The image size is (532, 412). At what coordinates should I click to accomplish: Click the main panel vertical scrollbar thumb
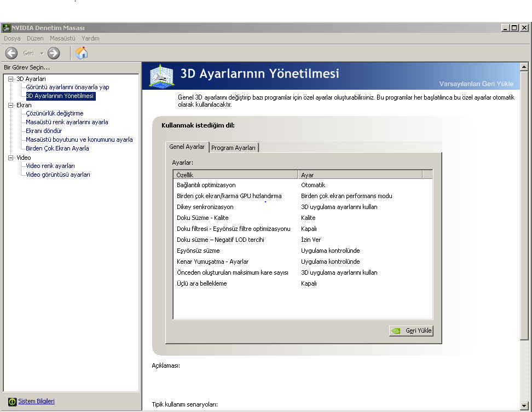[x=524, y=206]
